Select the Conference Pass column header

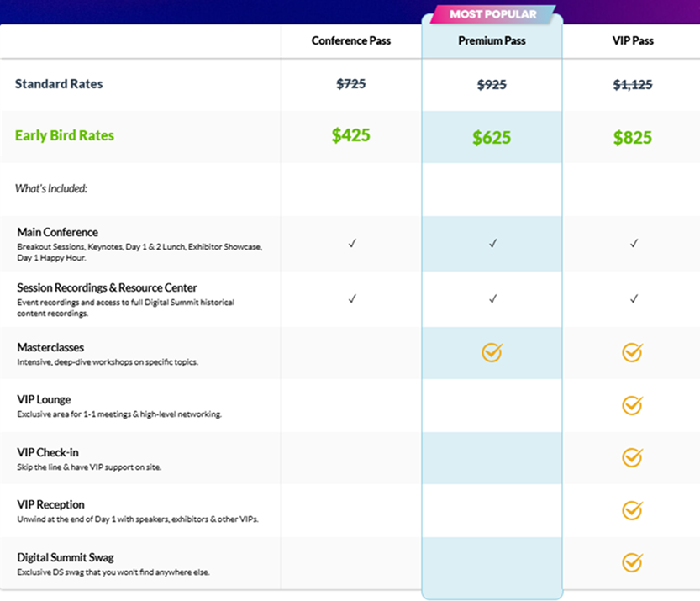350,41
